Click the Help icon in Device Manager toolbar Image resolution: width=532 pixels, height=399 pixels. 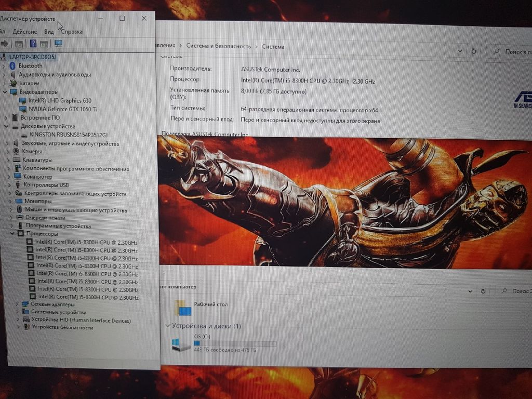pyautogui.click(x=33, y=44)
